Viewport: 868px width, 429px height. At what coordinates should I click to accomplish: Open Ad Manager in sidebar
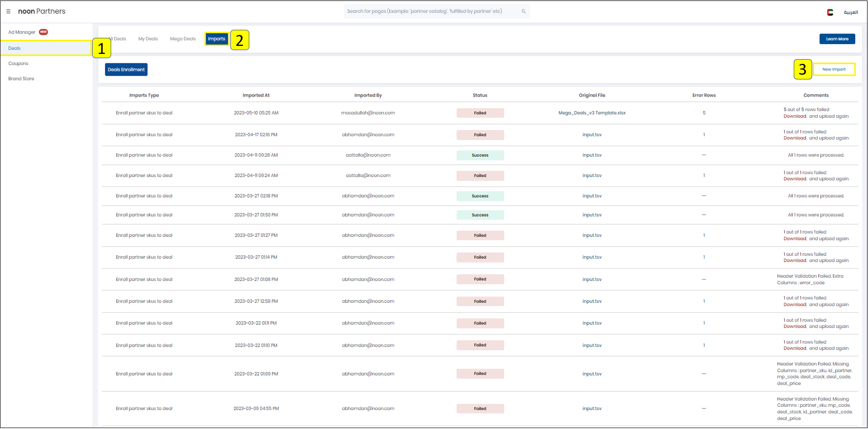tap(22, 32)
